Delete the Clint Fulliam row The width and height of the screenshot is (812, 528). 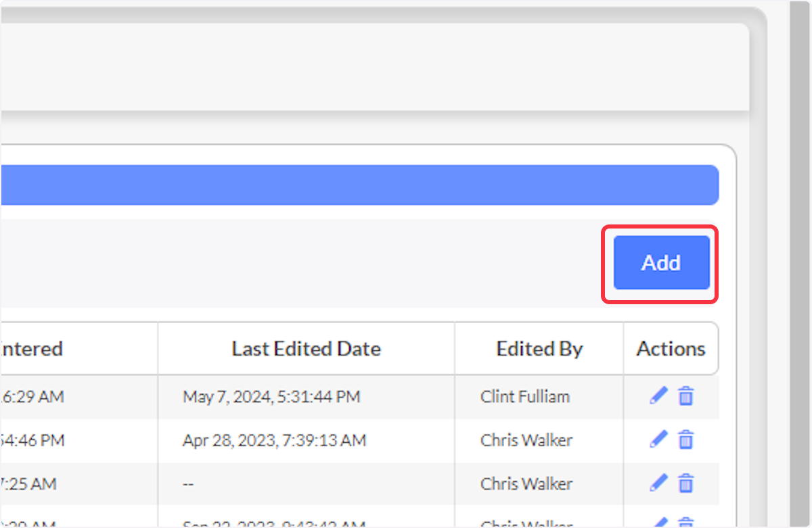[685, 396]
